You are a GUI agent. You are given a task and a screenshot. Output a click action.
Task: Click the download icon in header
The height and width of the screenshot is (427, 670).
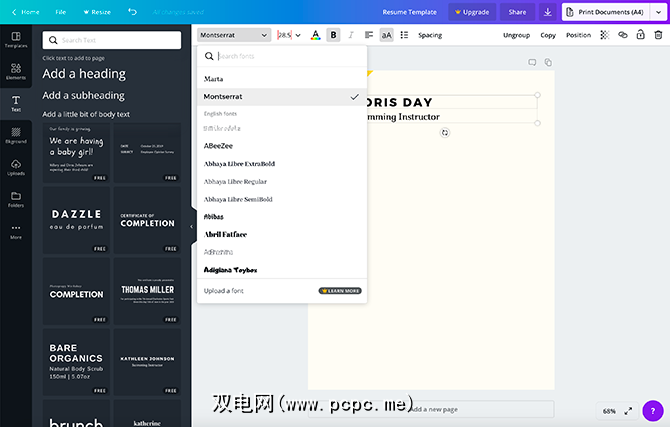(547, 12)
